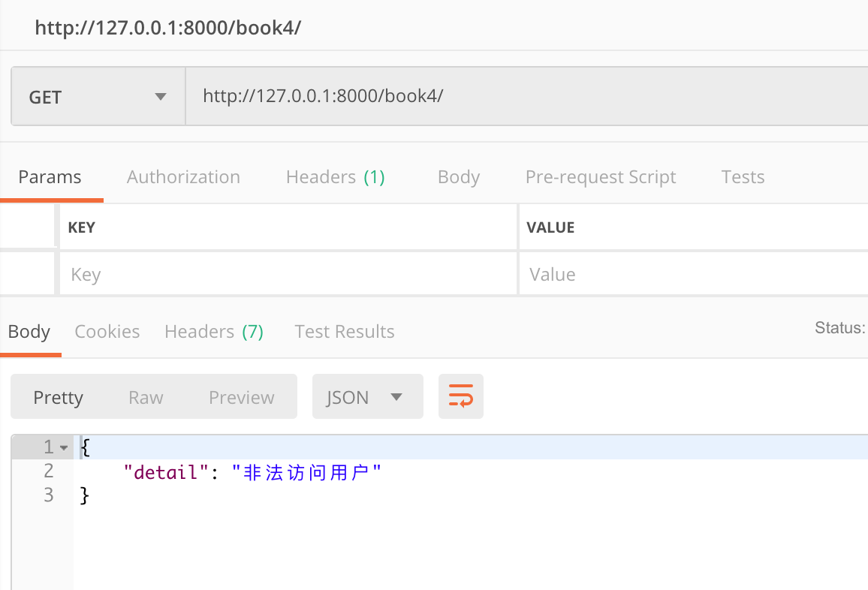Screen dimensions: 868x590
Task: View the response Headers (7) tab
Action: point(214,332)
